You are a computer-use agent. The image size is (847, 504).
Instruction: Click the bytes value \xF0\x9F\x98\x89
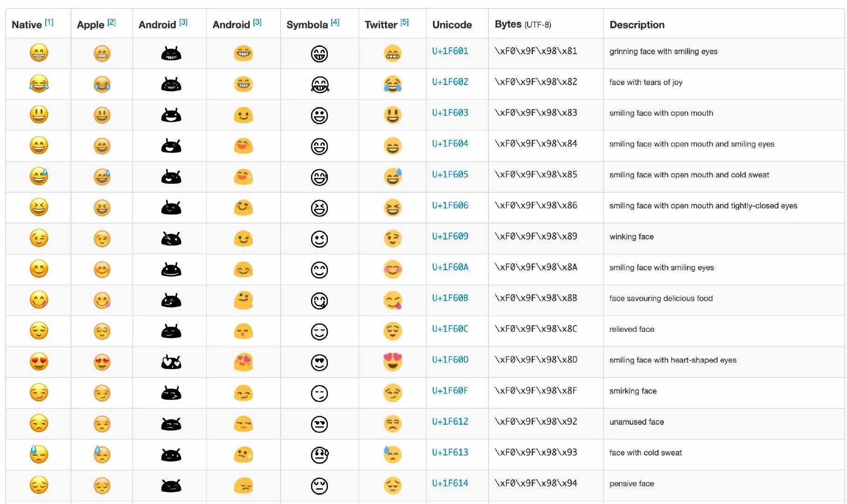[536, 237]
